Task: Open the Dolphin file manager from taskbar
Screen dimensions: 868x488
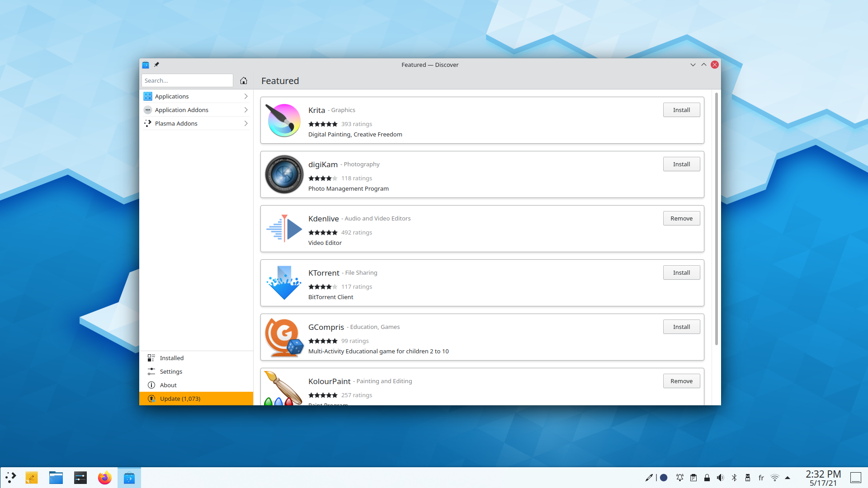Action: [x=56, y=478]
